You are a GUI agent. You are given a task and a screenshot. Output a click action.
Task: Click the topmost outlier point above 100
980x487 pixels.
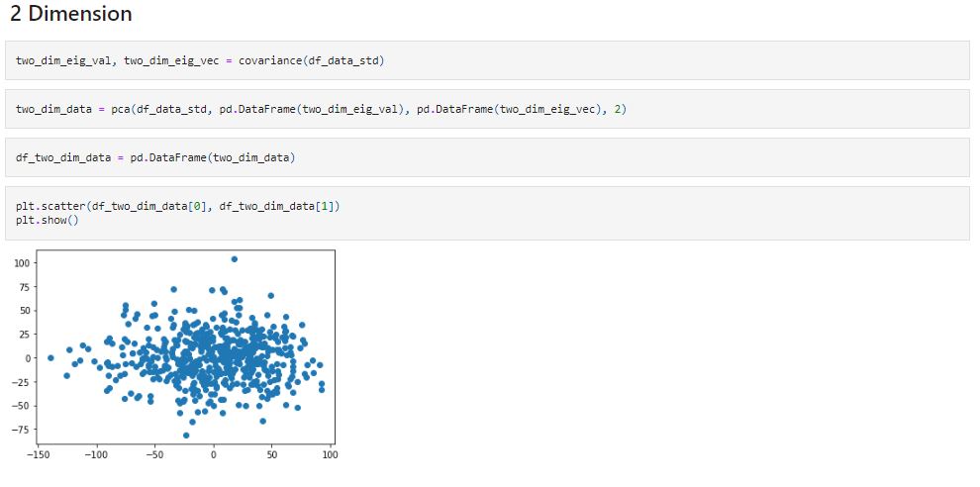pyautogui.click(x=235, y=258)
